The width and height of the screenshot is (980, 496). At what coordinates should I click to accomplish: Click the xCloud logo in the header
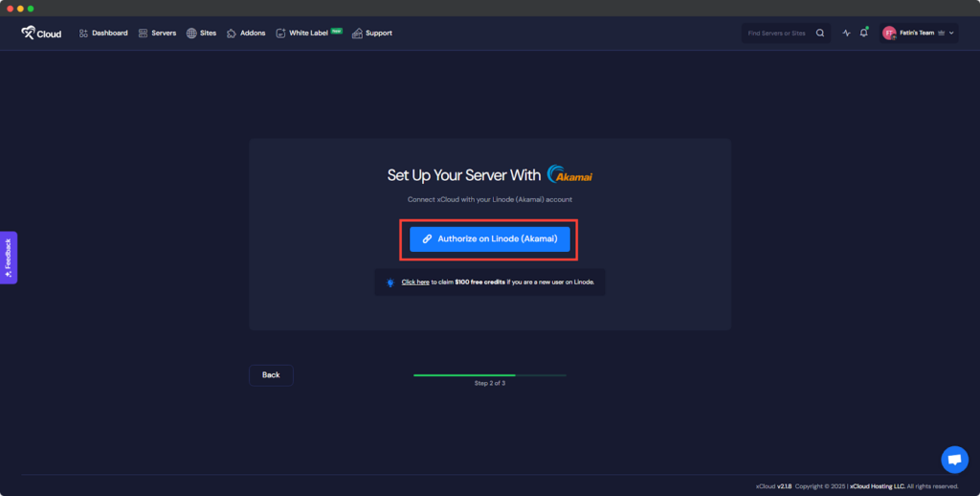click(x=41, y=34)
